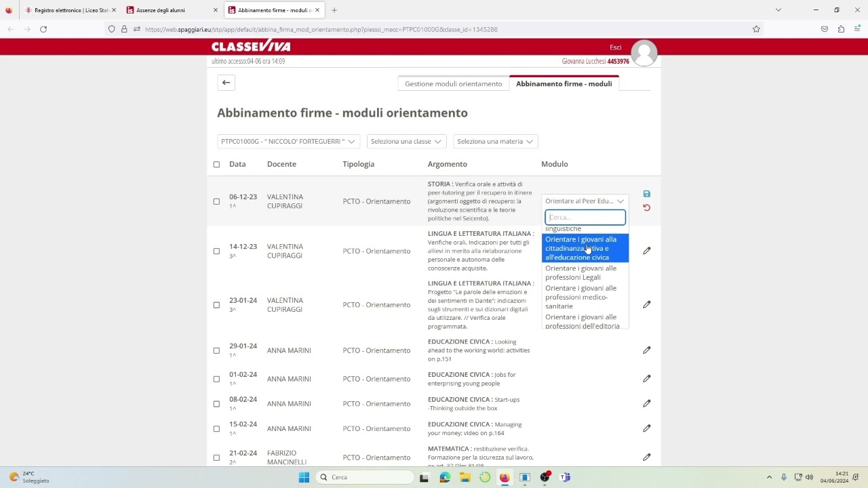Select the Abbinamento firme - moduli tab
The width and height of the screenshot is (868, 488).
(x=564, y=83)
